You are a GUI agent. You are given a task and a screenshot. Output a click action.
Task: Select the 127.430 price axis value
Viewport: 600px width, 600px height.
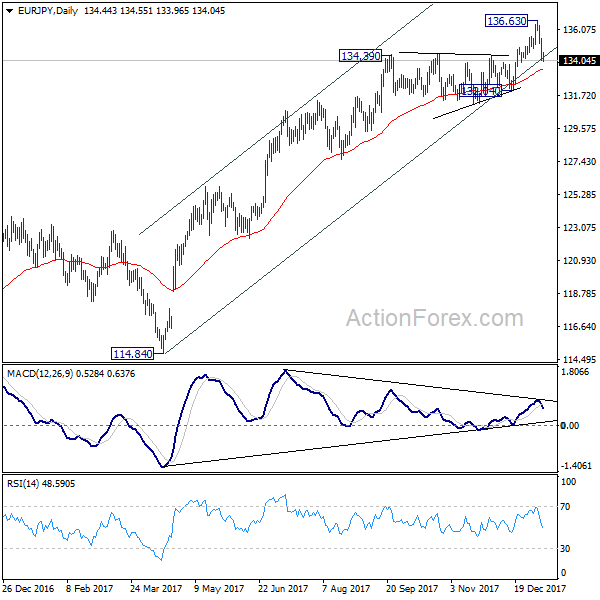(x=579, y=161)
